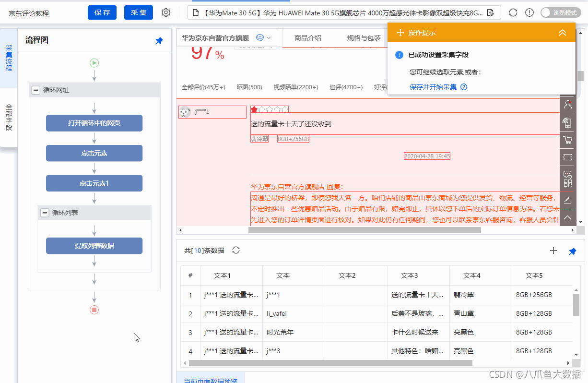The width and height of the screenshot is (588, 383).
Task: Click the QR code customer-service icon
Action: (x=568, y=179)
